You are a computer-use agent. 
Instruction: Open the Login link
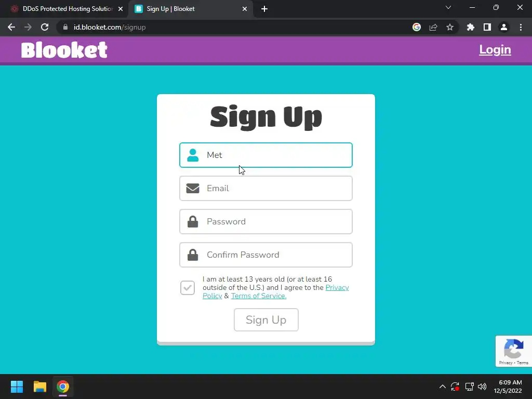(495, 50)
